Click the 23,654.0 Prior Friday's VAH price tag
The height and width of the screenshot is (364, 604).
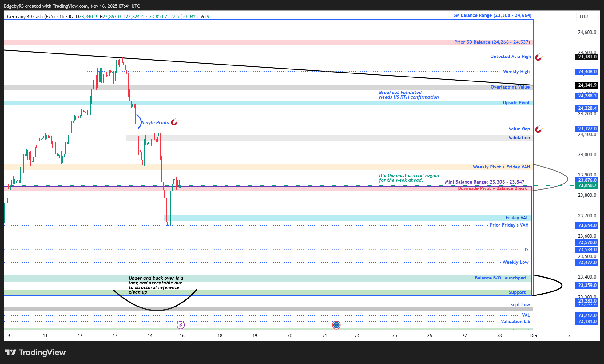click(586, 225)
